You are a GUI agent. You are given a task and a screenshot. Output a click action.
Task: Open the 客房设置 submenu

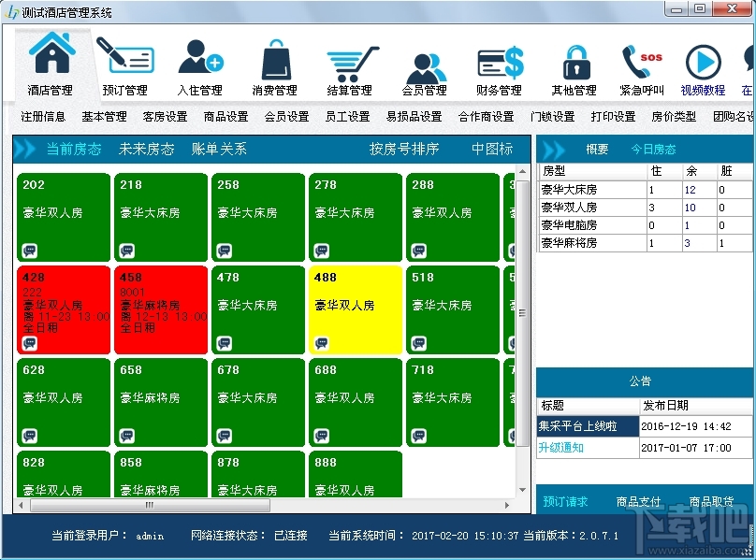[x=165, y=117]
